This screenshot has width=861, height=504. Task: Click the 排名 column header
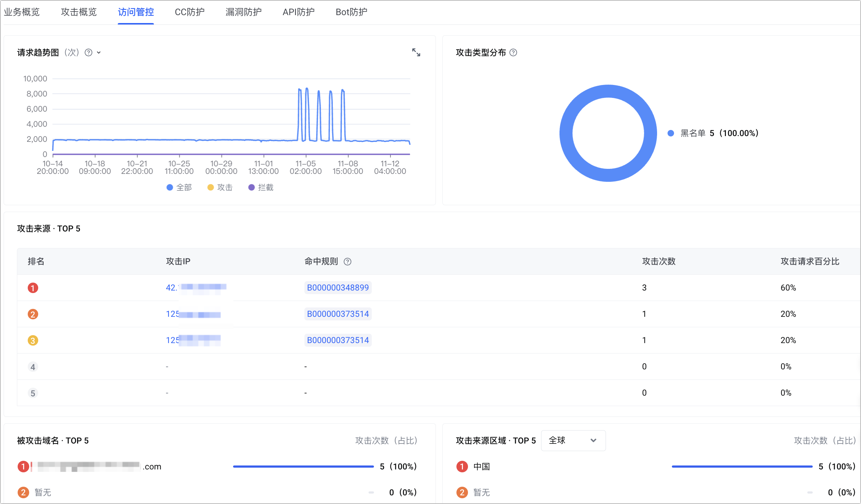click(x=36, y=261)
